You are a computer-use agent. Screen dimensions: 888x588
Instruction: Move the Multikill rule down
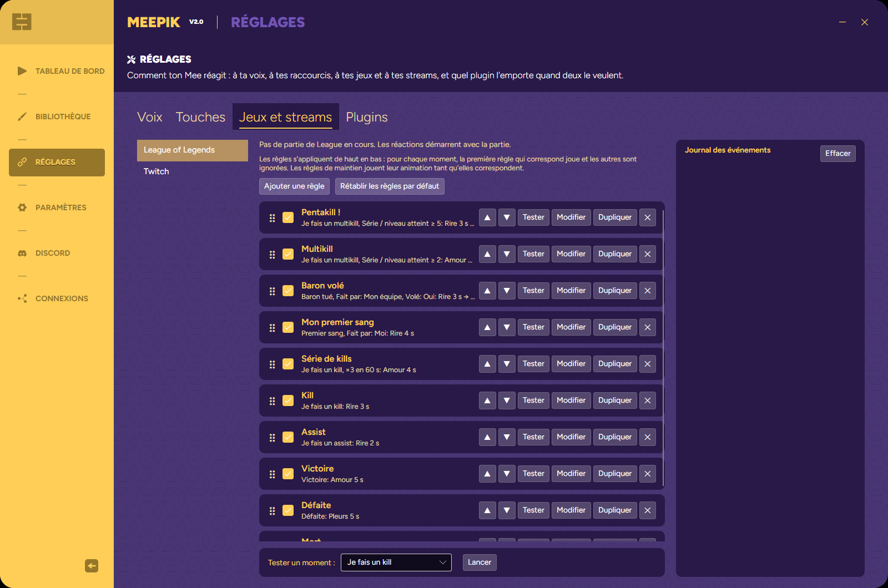click(507, 254)
